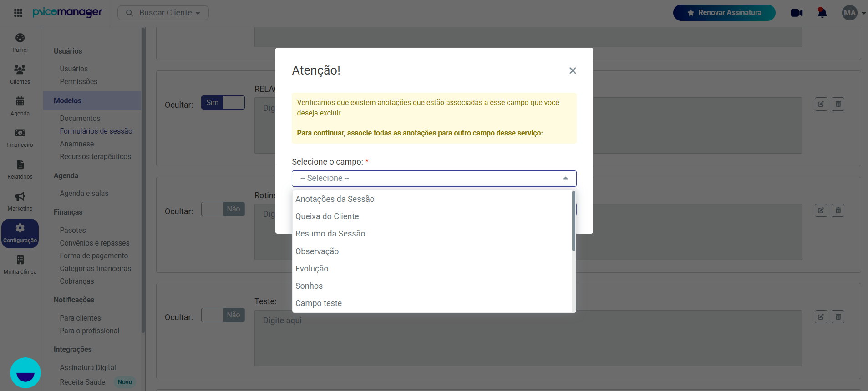Screen dimensions: 868x391
Task: Select Resumo da Sessão option
Action: tap(431, 234)
